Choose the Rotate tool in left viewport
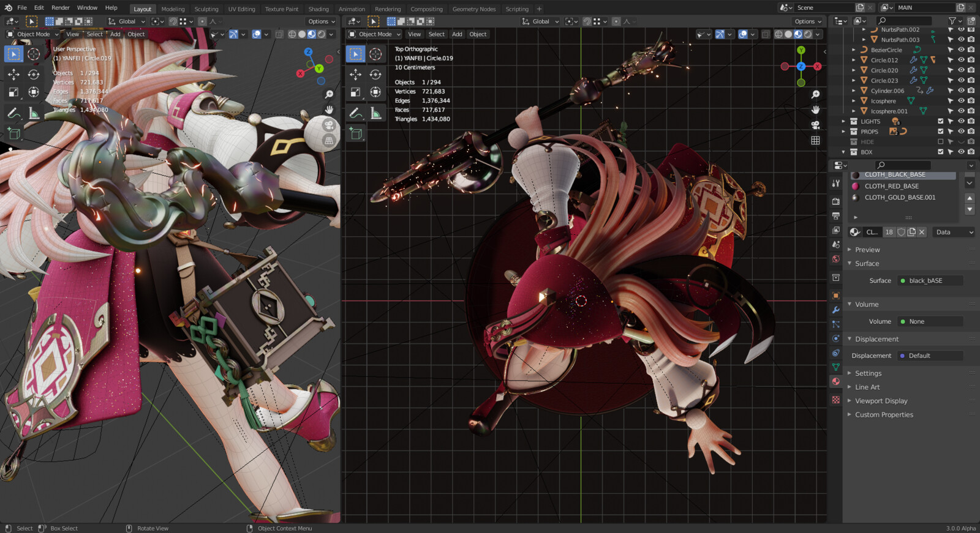 coord(34,74)
